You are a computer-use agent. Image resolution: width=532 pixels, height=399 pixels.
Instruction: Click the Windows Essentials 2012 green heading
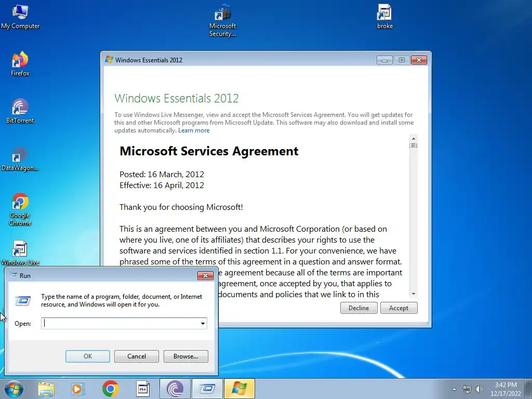point(177,98)
